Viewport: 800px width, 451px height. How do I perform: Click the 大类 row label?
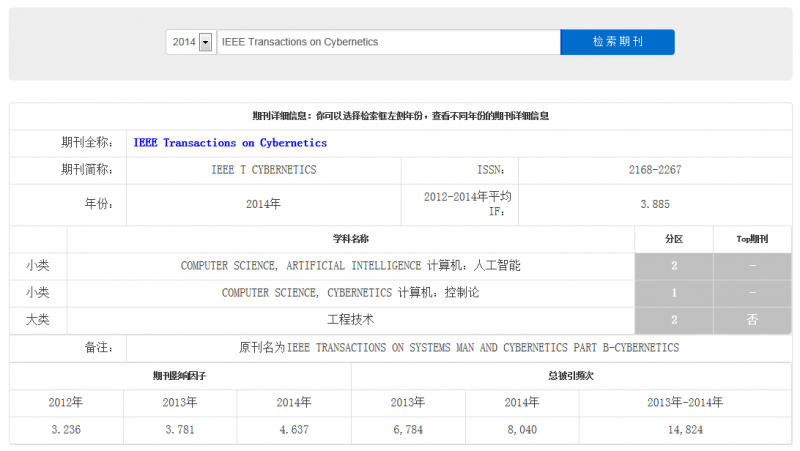(38, 320)
